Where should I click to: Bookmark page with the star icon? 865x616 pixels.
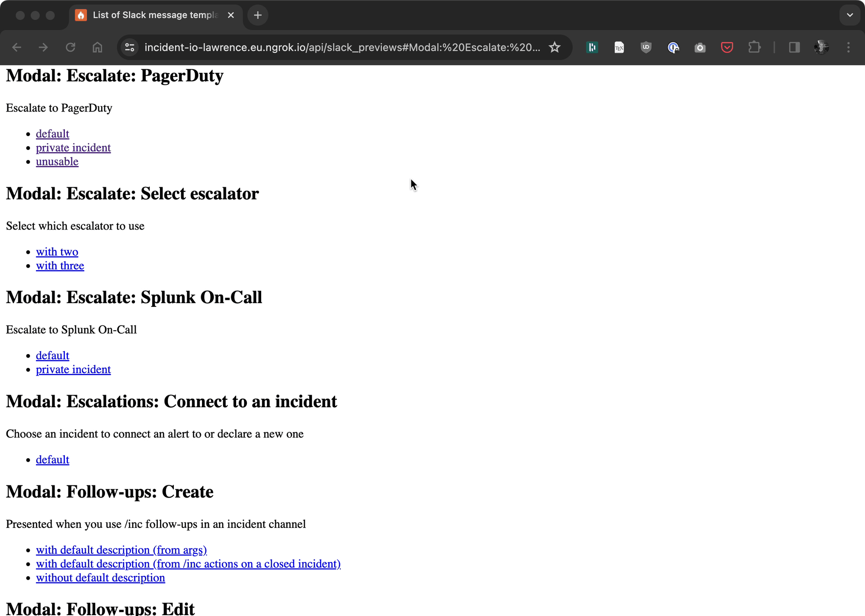pyautogui.click(x=554, y=48)
